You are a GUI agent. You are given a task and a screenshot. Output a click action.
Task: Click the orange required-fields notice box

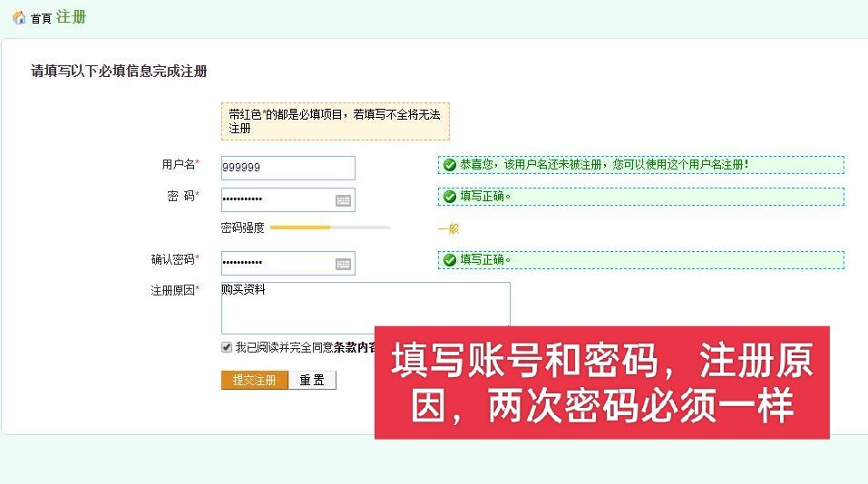pos(336,121)
